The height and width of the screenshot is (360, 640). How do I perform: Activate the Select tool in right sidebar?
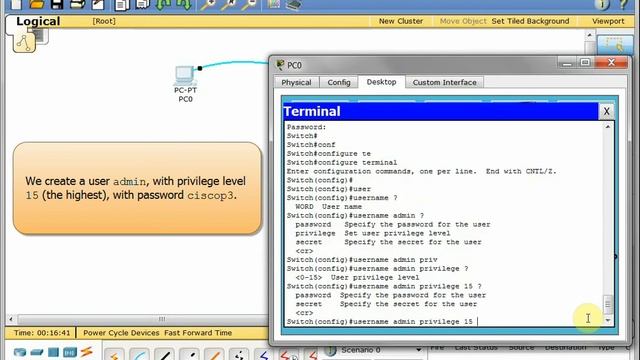[614, 44]
